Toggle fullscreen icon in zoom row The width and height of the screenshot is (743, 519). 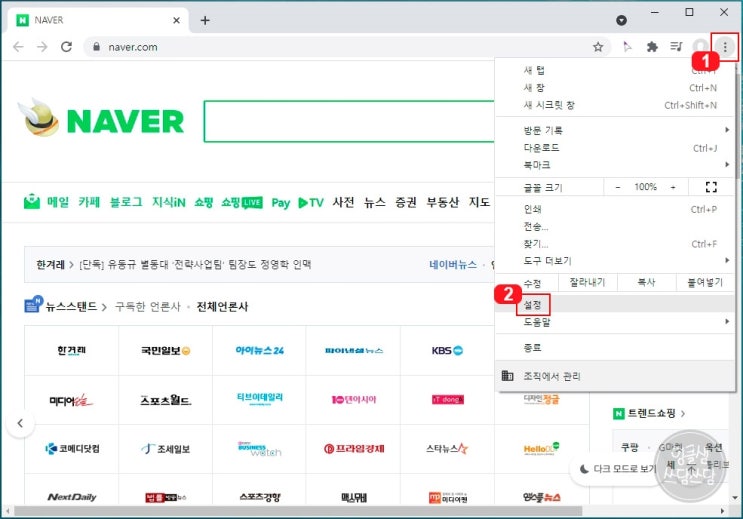711,187
